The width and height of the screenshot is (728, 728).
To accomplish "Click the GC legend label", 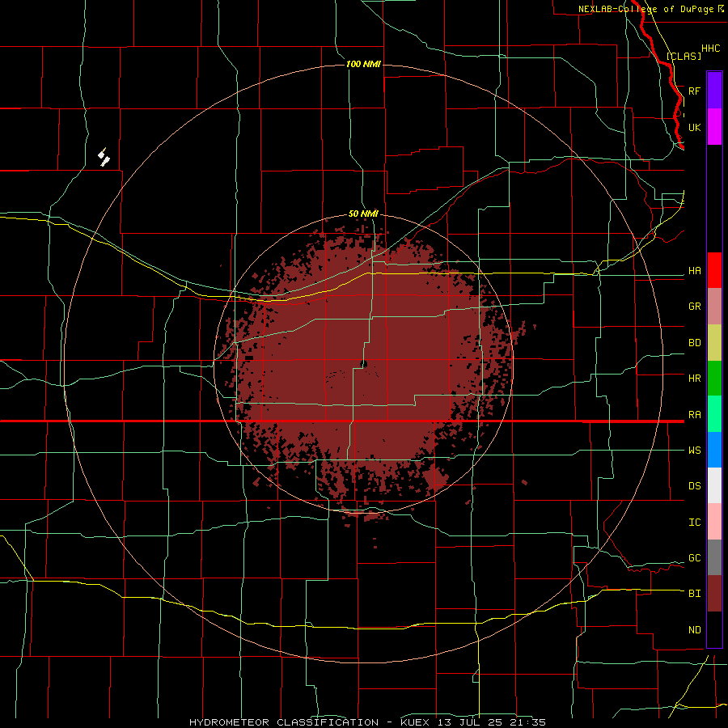I will 695,558.
